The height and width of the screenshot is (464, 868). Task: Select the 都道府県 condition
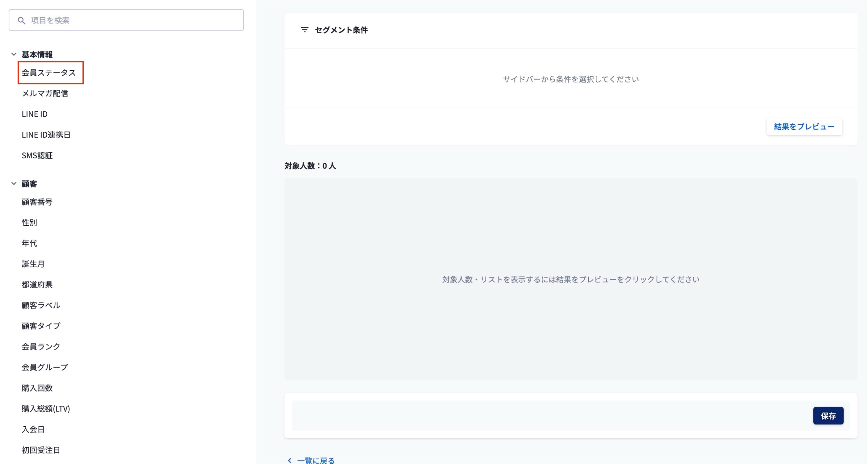(37, 285)
